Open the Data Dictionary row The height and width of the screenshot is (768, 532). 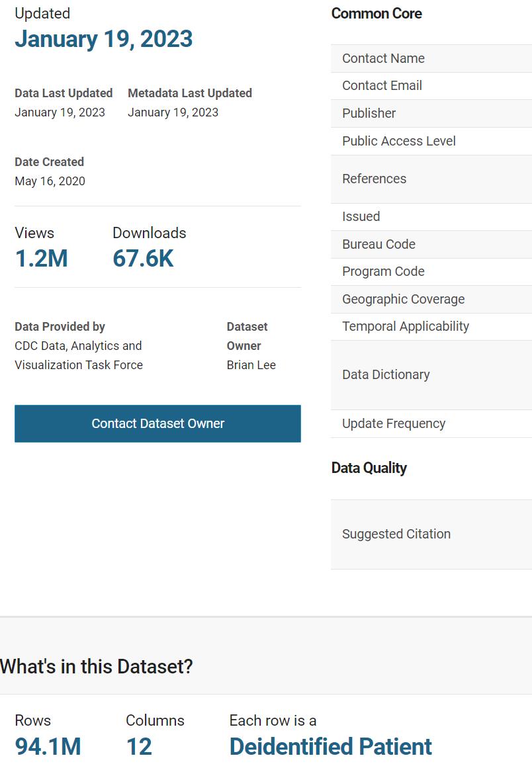tap(386, 374)
